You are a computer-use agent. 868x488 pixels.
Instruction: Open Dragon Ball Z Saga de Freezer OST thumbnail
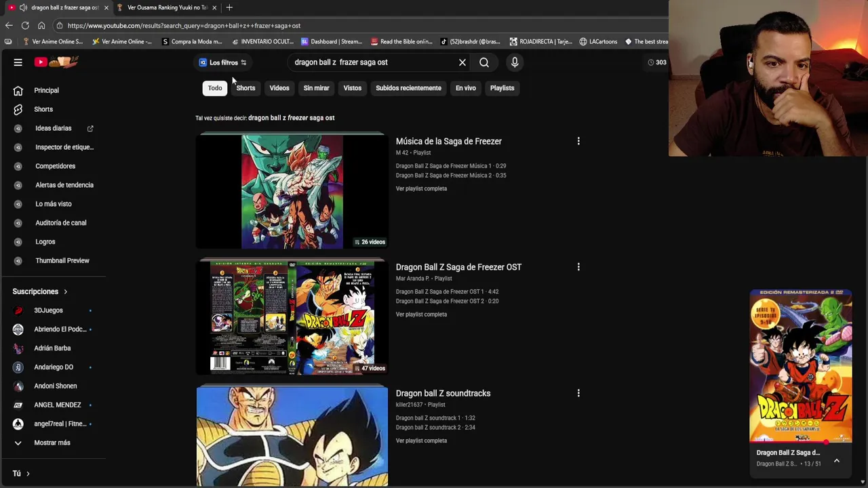coord(292,317)
